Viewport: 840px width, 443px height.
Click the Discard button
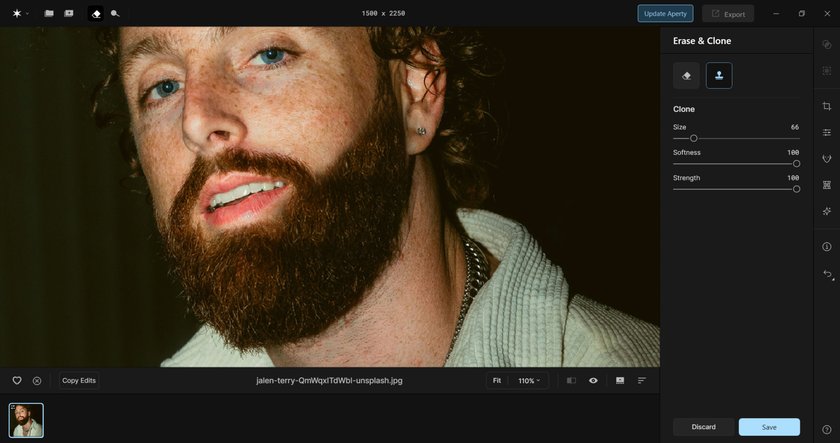click(x=703, y=427)
